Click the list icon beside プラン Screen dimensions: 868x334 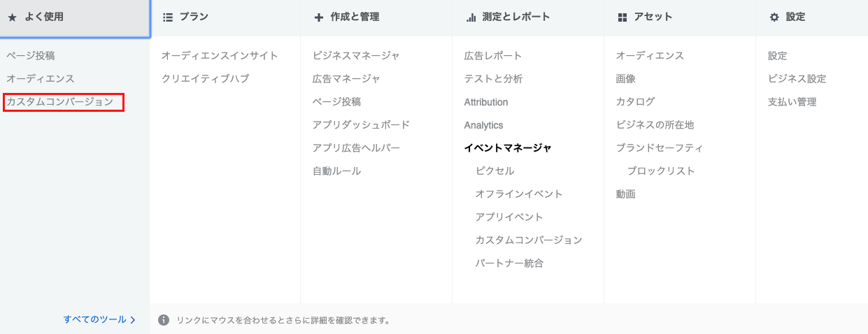[x=167, y=17]
